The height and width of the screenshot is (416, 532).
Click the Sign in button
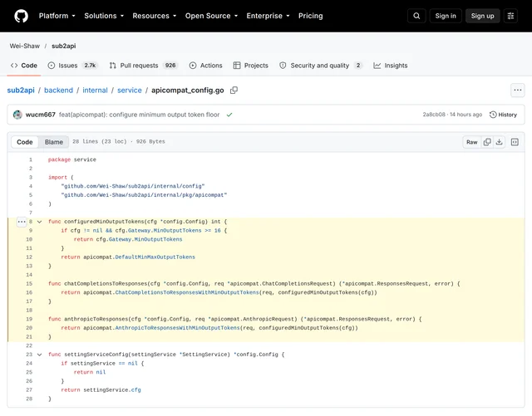pos(446,16)
